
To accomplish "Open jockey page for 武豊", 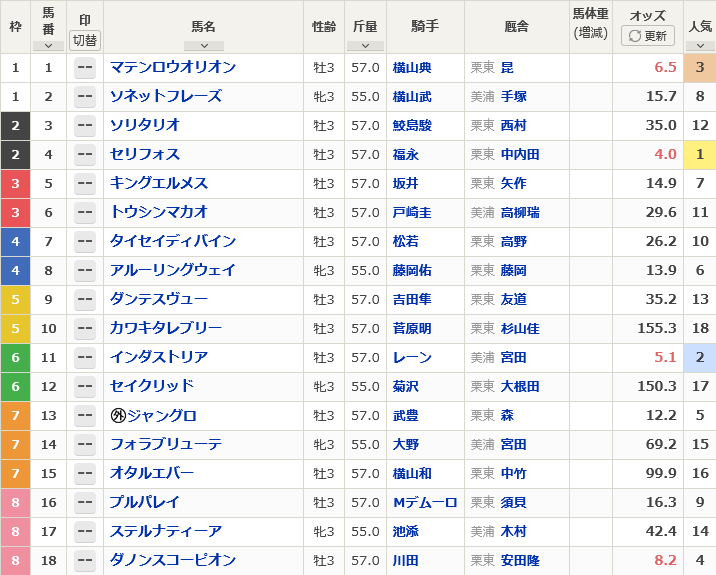I will (405, 415).
